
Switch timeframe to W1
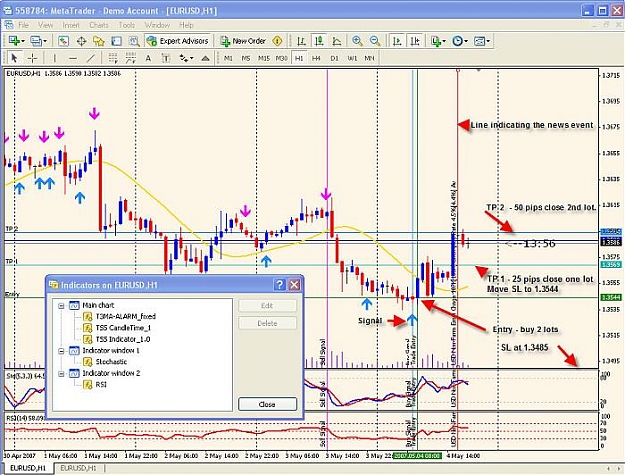tap(352, 58)
